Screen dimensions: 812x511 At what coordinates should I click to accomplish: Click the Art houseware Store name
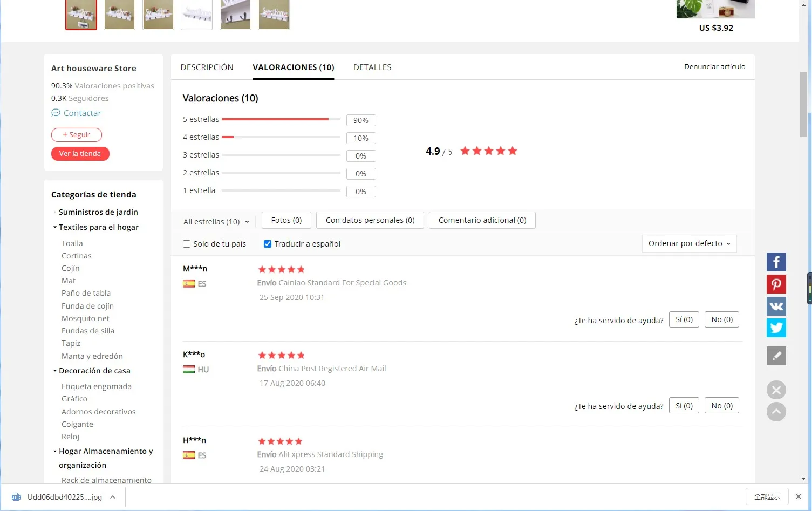point(94,69)
